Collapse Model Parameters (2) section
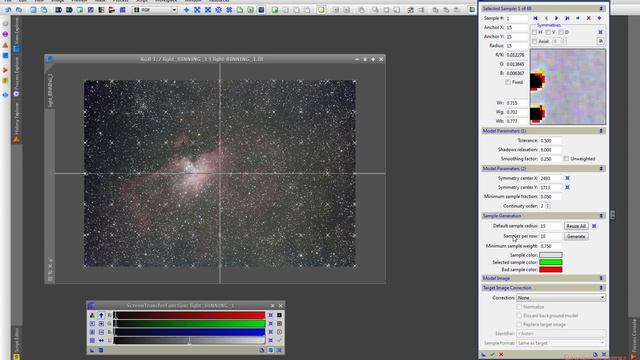640x360 pixels. [x=601, y=169]
